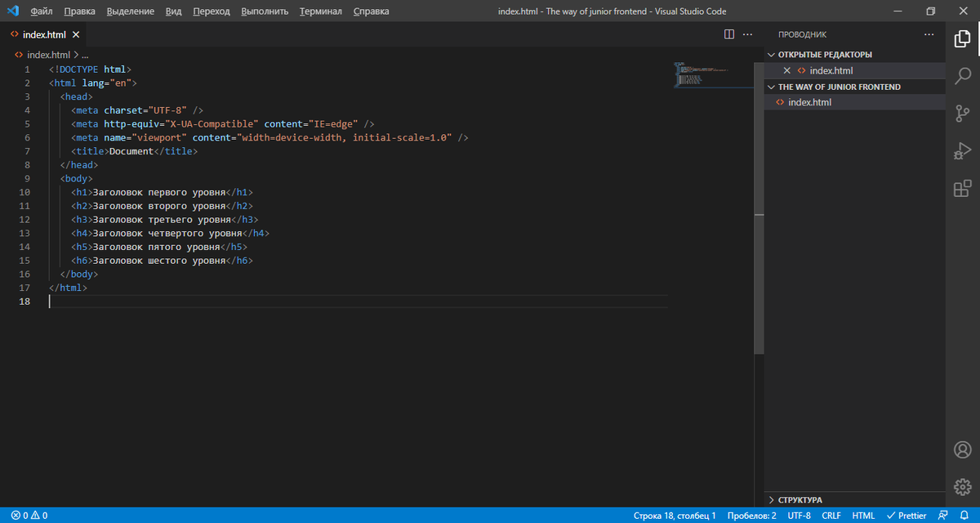
Task: Change indentation via Пробелов: 2
Action: (x=751, y=516)
